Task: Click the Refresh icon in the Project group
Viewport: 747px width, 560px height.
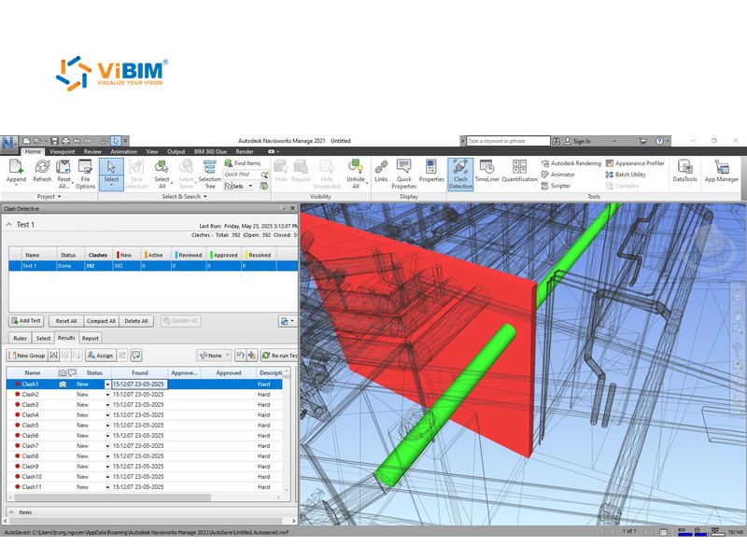Action: (x=42, y=171)
